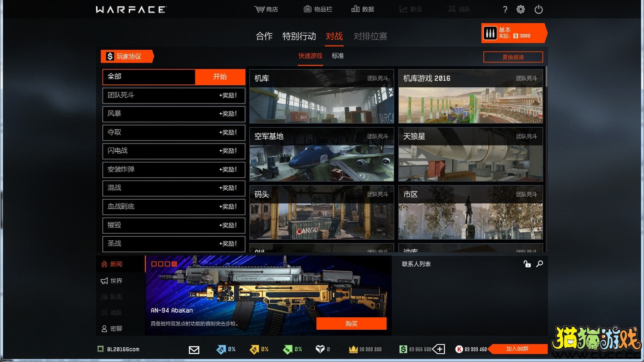Select the 风暴 mode row

[174, 114]
